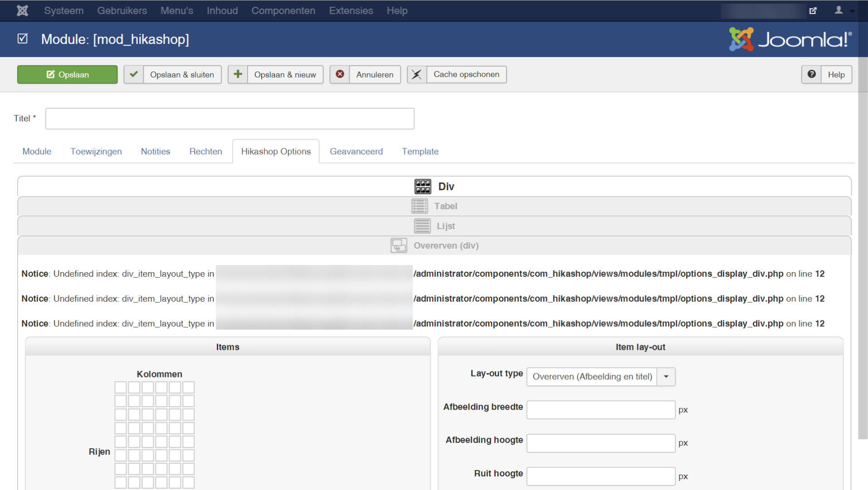
Task: Click the Cache opschonen broom icon
Action: (x=417, y=74)
